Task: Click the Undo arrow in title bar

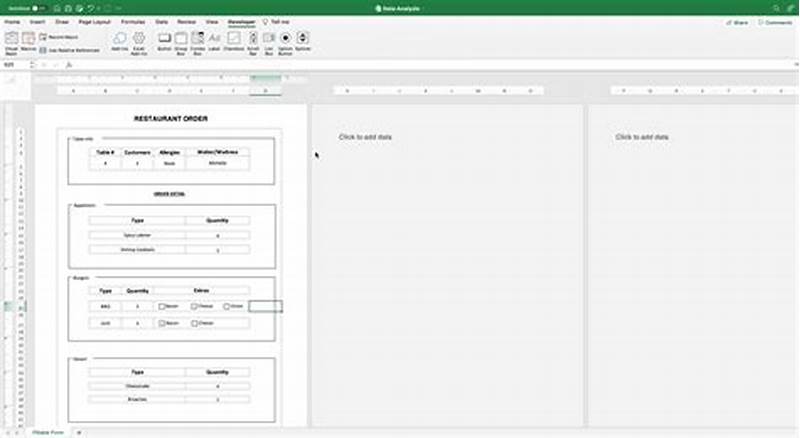Action: point(91,8)
